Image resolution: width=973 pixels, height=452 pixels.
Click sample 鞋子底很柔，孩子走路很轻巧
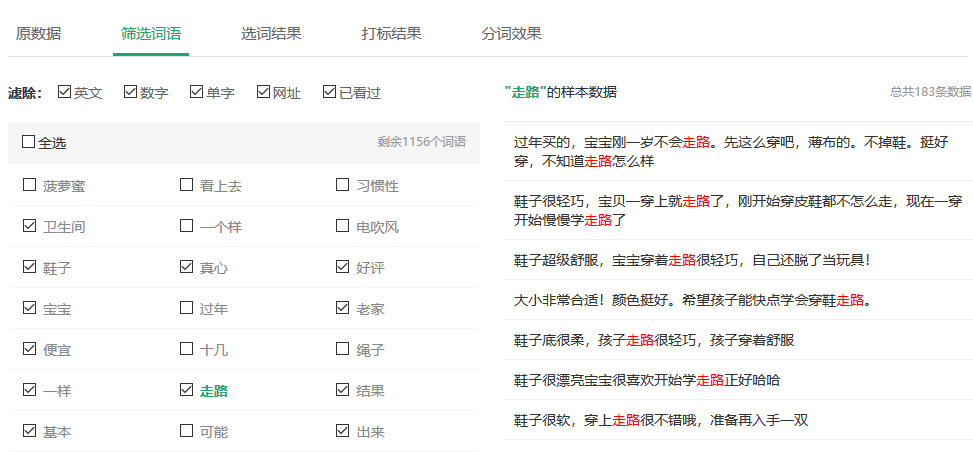(738, 340)
